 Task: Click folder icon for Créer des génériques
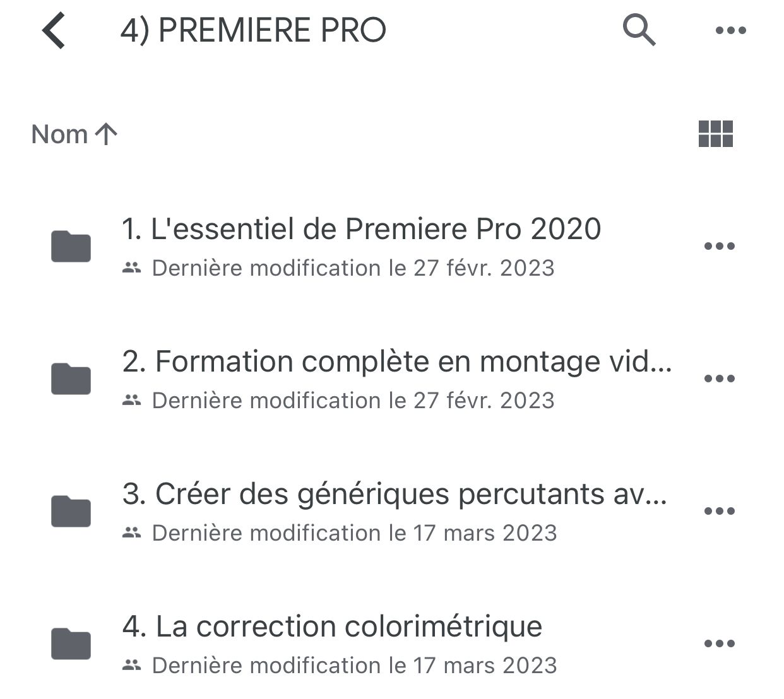click(71, 511)
